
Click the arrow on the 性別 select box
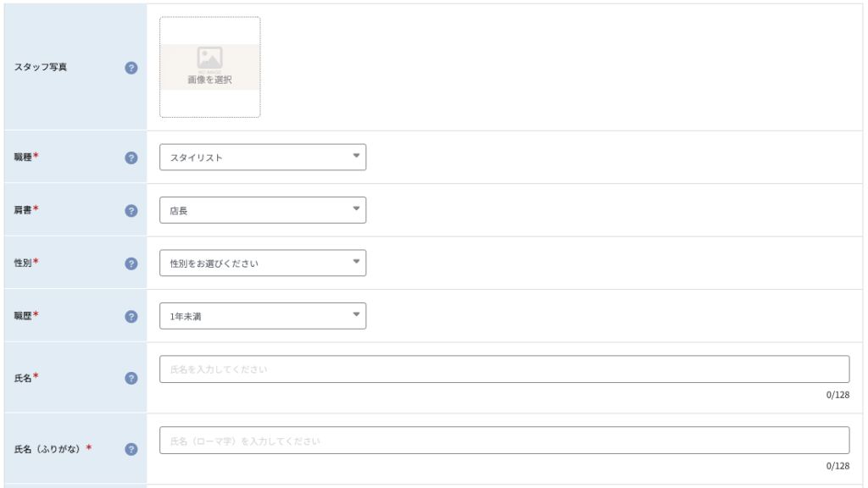[x=357, y=262]
